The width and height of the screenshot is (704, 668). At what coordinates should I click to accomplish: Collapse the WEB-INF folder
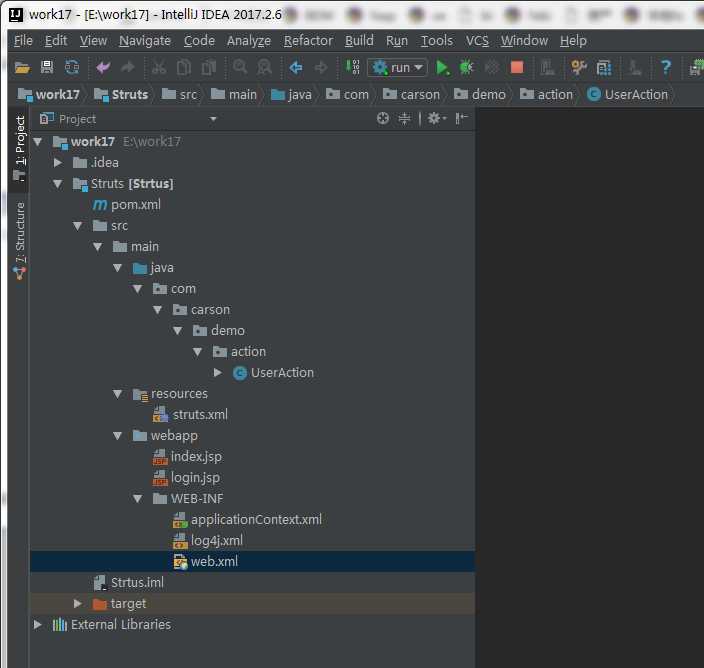point(138,499)
